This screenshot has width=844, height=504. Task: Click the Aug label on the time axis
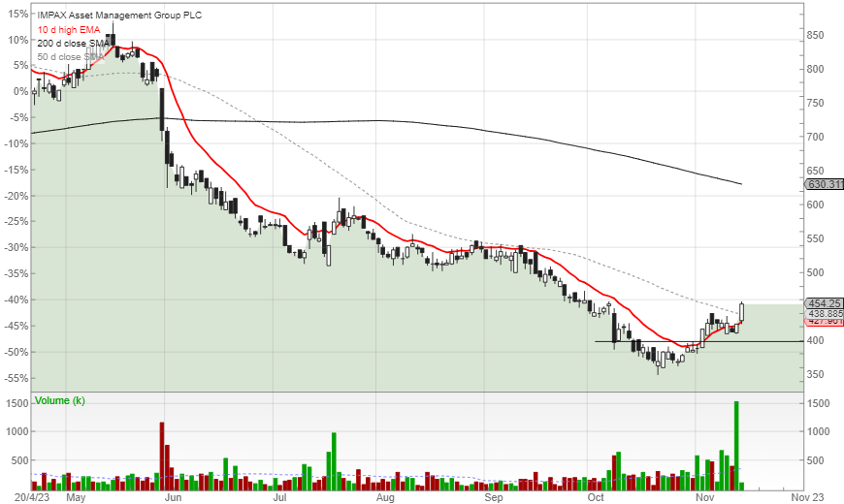[385, 497]
